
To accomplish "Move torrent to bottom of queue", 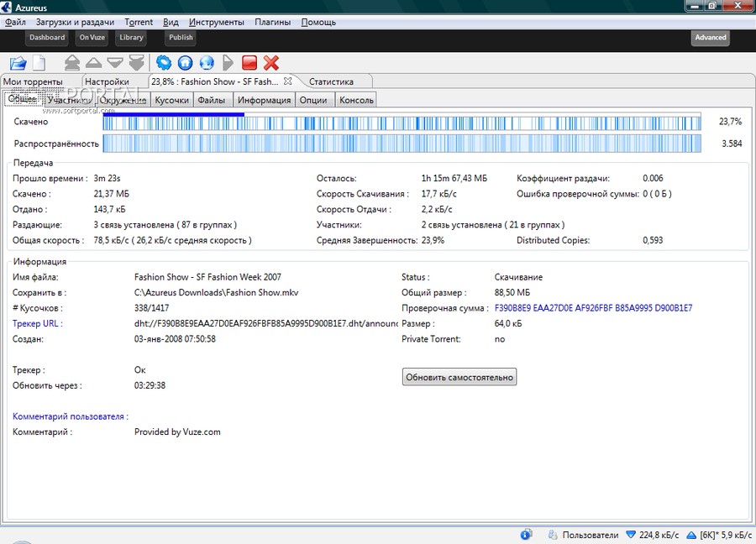I will click(x=136, y=63).
